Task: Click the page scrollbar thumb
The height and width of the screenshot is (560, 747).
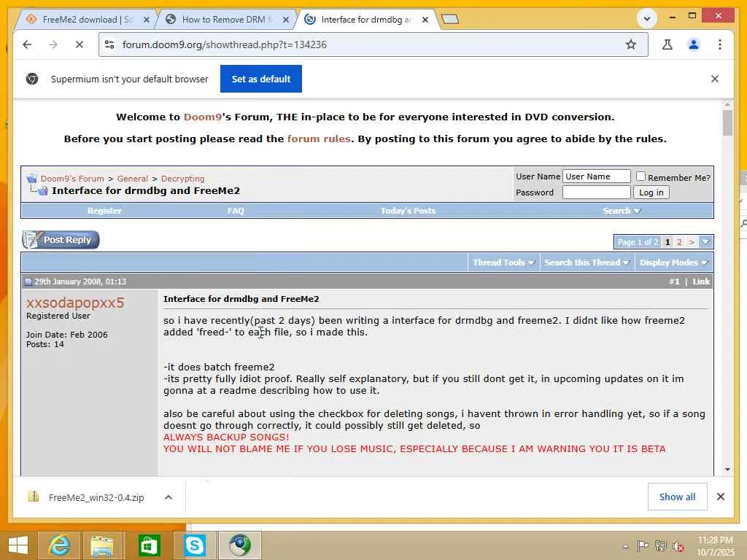Action: 727,122
